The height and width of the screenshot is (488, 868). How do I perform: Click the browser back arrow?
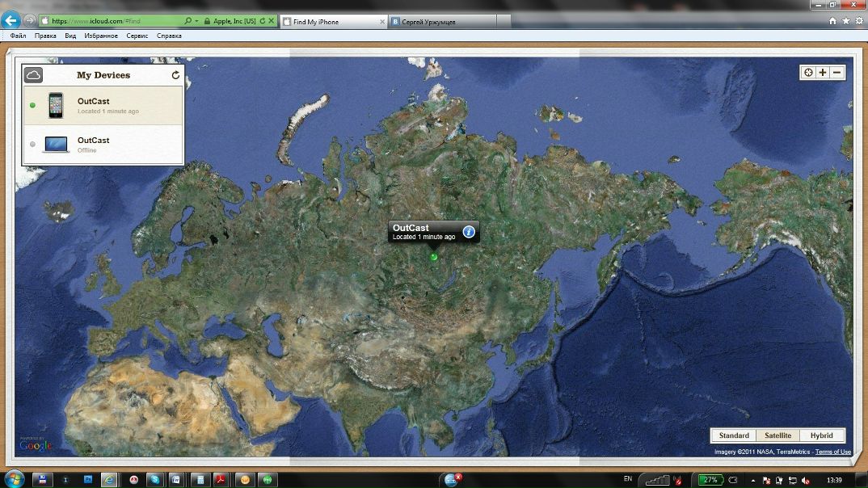click(11, 21)
